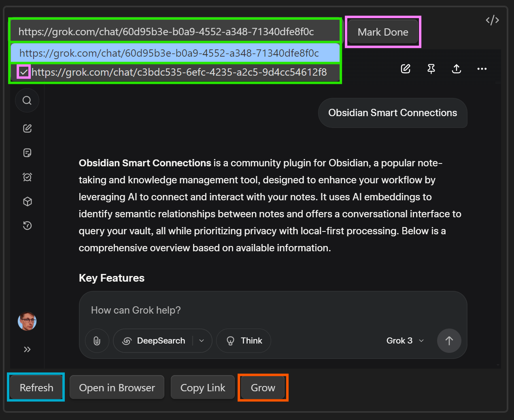Open the notes icon in the left sidebar
The image size is (514, 420).
tap(27, 153)
